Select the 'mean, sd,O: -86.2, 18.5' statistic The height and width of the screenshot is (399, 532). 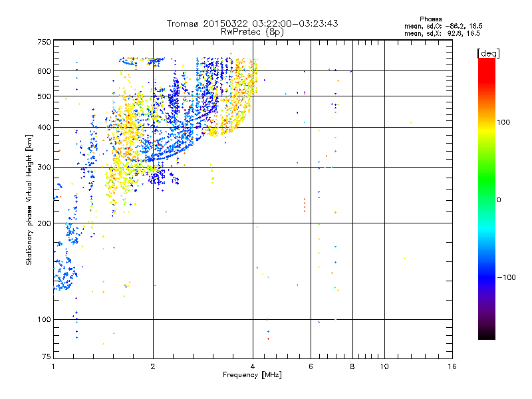point(444,26)
